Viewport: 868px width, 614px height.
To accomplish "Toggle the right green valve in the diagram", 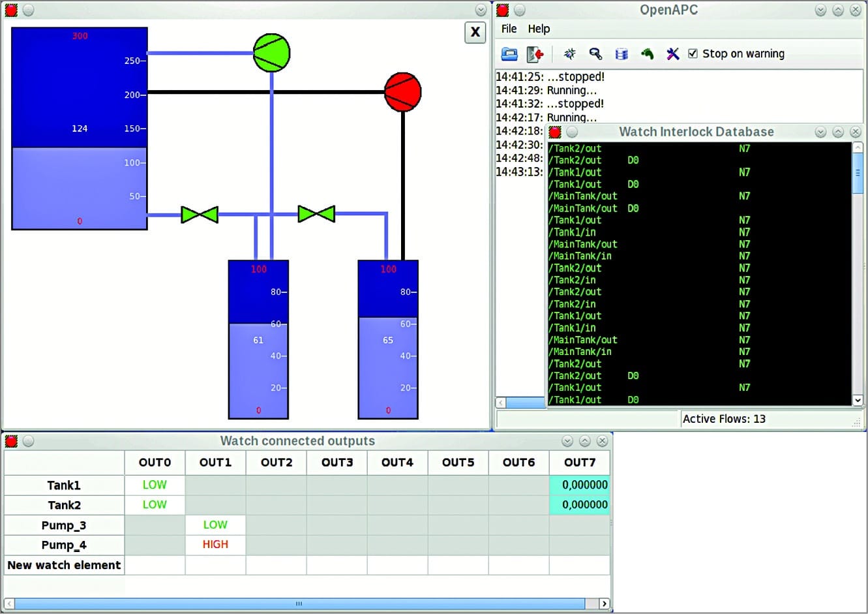I will click(x=316, y=214).
